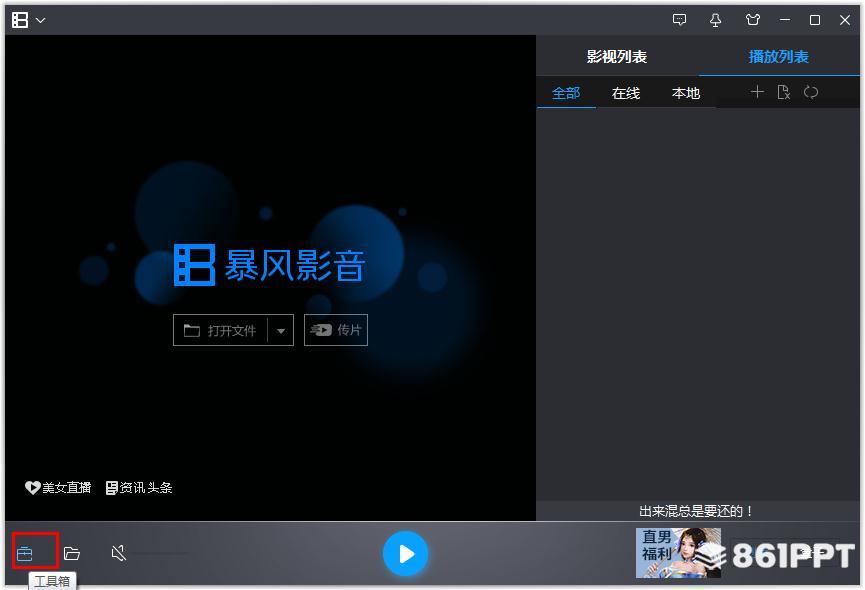Clear the playlist with the delete-file icon

pyautogui.click(x=783, y=92)
